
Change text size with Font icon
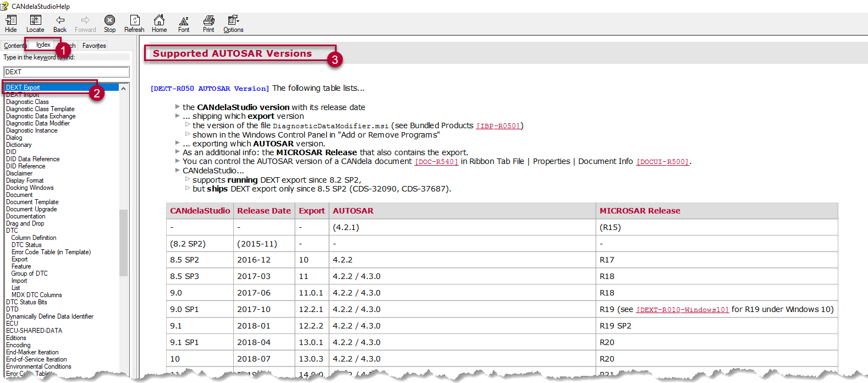(x=184, y=24)
